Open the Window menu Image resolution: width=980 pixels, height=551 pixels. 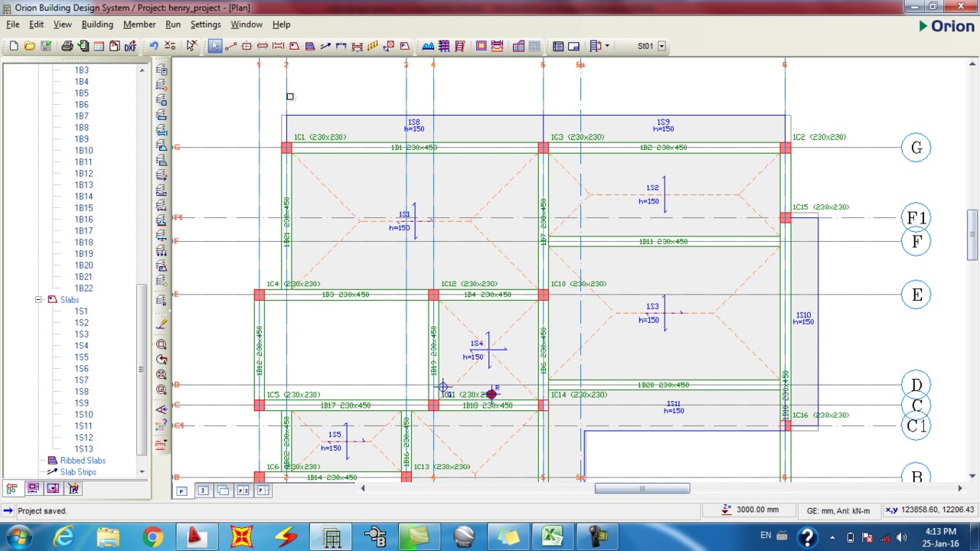247,24
